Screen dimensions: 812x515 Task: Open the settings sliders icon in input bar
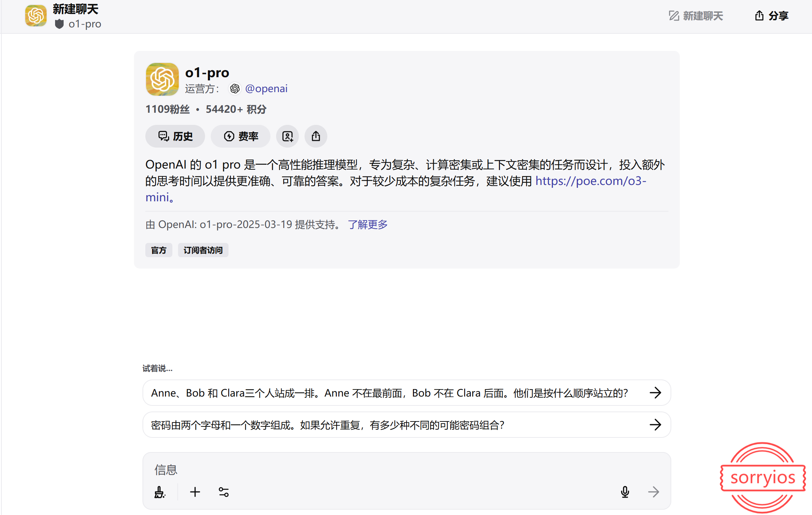[224, 492]
